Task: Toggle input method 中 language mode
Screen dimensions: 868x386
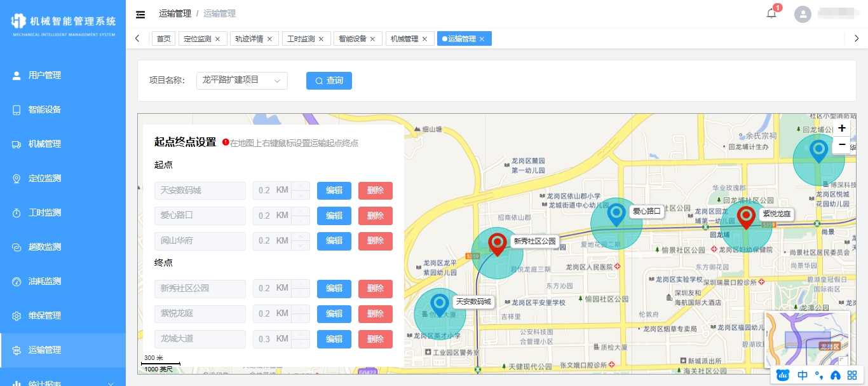Action: click(x=803, y=375)
